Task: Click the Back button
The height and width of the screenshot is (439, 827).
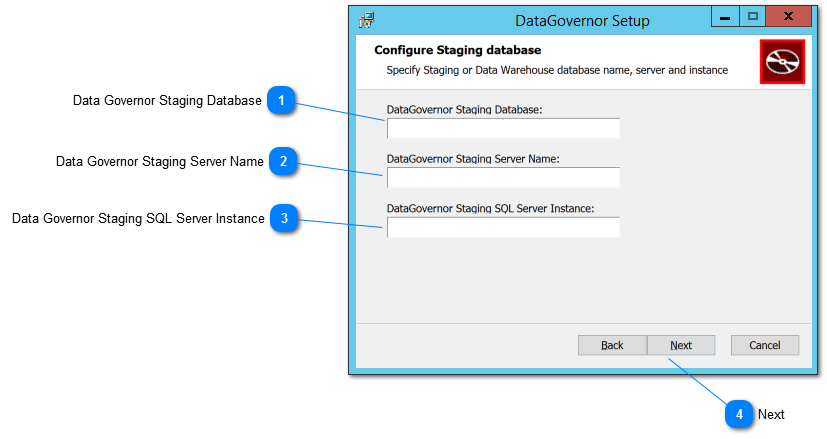Action: click(x=612, y=345)
